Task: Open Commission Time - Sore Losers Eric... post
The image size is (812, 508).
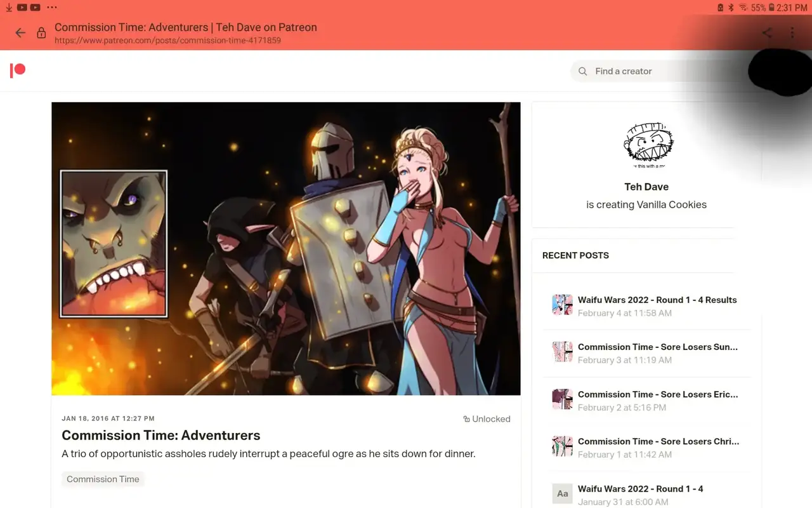Action: [x=657, y=394]
